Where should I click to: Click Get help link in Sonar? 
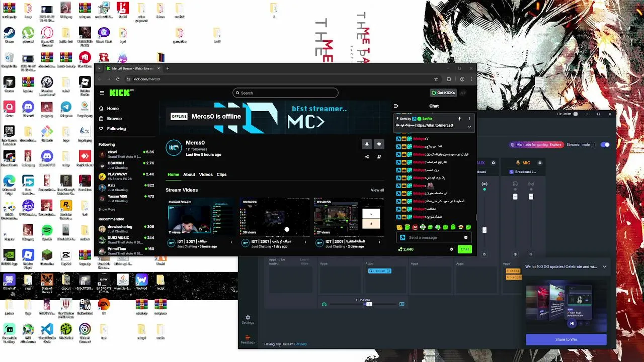coord(300,344)
